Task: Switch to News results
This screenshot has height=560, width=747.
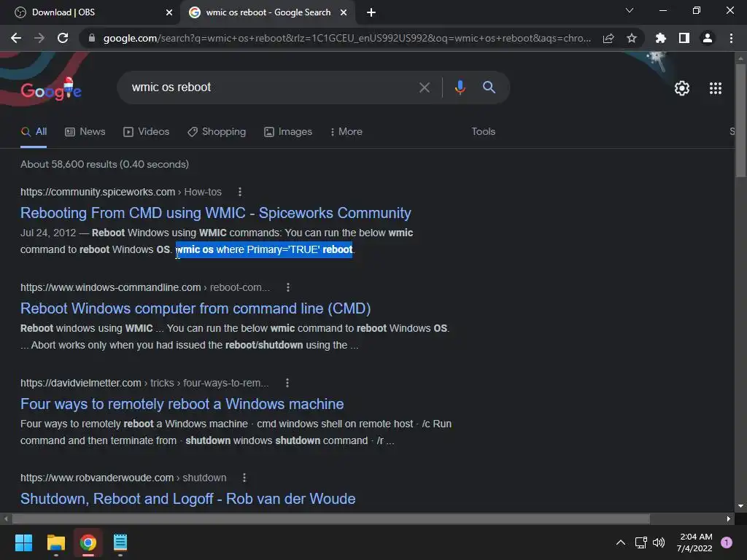Action: (x=85, y=132)
